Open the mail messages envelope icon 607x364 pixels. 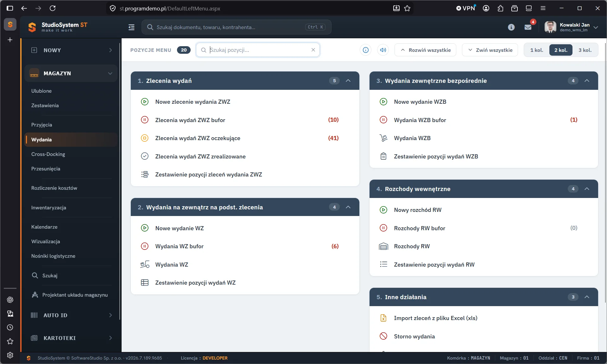click(x=528, y=27)
